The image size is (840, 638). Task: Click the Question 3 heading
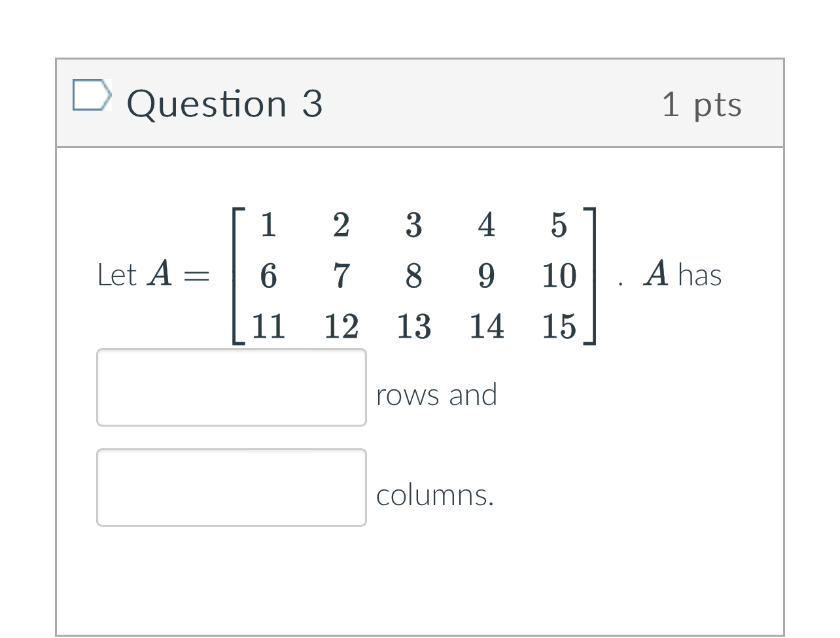click(224, 104)
